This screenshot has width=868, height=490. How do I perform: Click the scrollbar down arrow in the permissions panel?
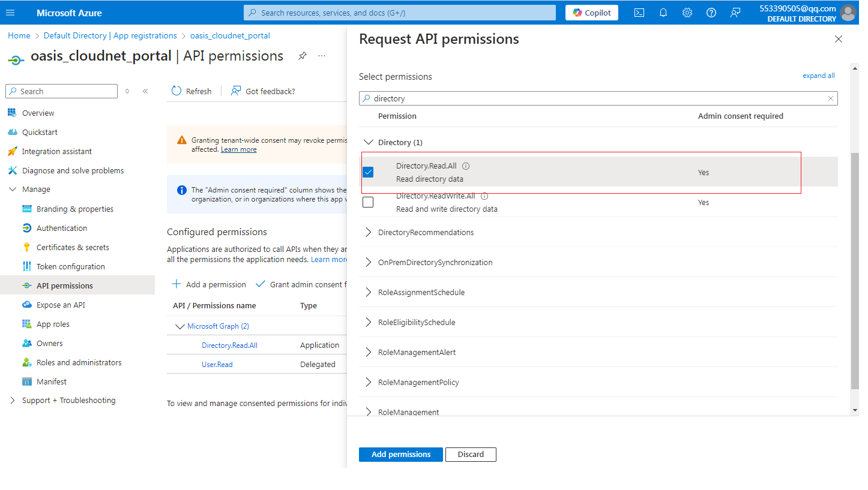(x=855, y=410)
